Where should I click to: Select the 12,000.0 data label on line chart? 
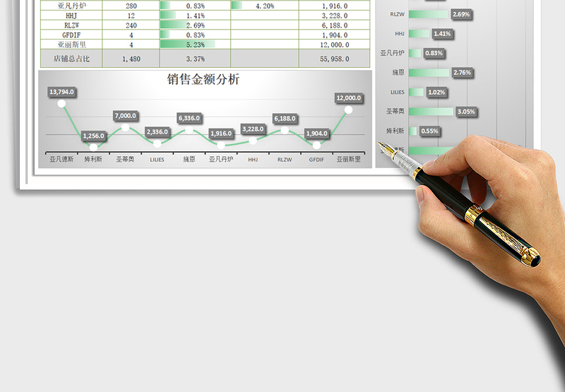348,98
